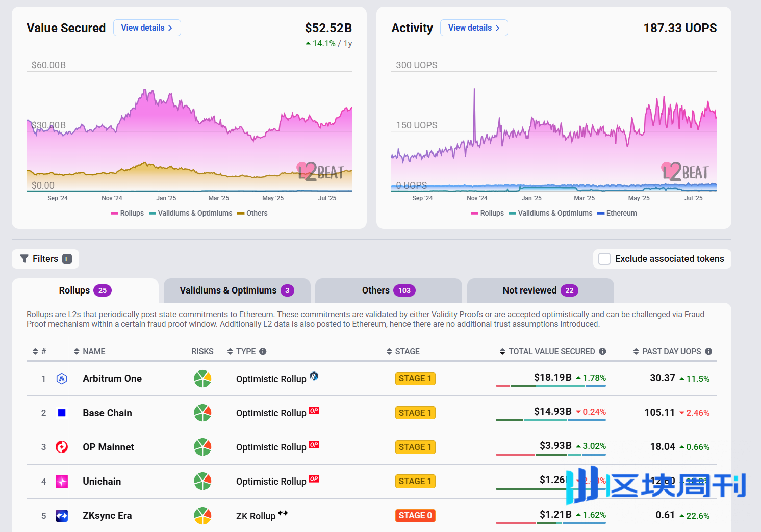
Task: Open ZKsync Era risk rosette pie icon
Action: [202, 515]
